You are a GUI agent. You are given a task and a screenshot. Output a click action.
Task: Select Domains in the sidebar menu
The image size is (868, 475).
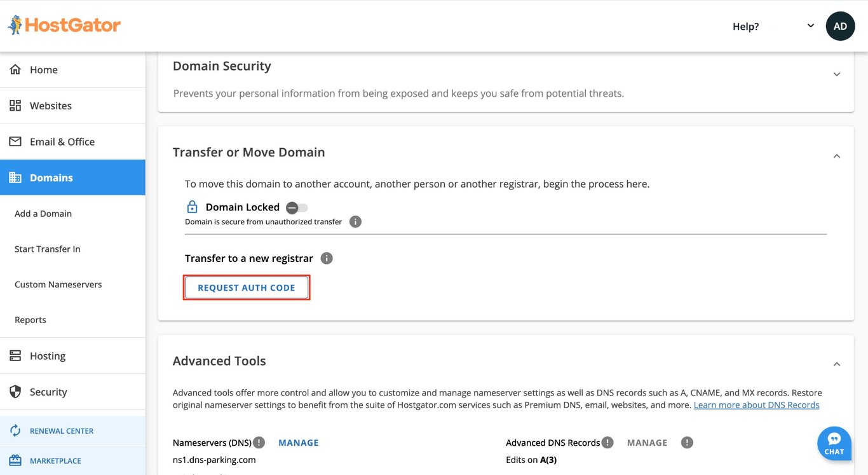coord(51,176)
